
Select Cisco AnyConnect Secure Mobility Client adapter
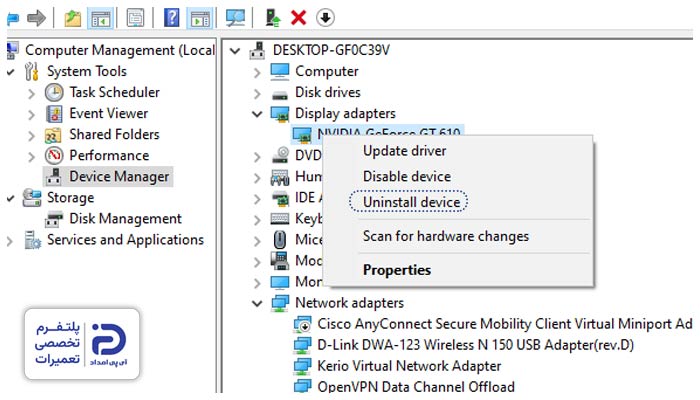click(504, 324)
